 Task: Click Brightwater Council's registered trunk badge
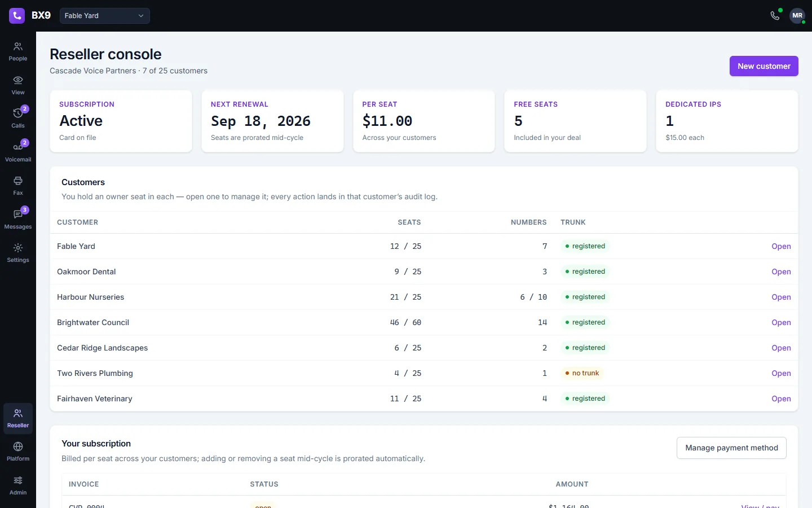(585, 322)
